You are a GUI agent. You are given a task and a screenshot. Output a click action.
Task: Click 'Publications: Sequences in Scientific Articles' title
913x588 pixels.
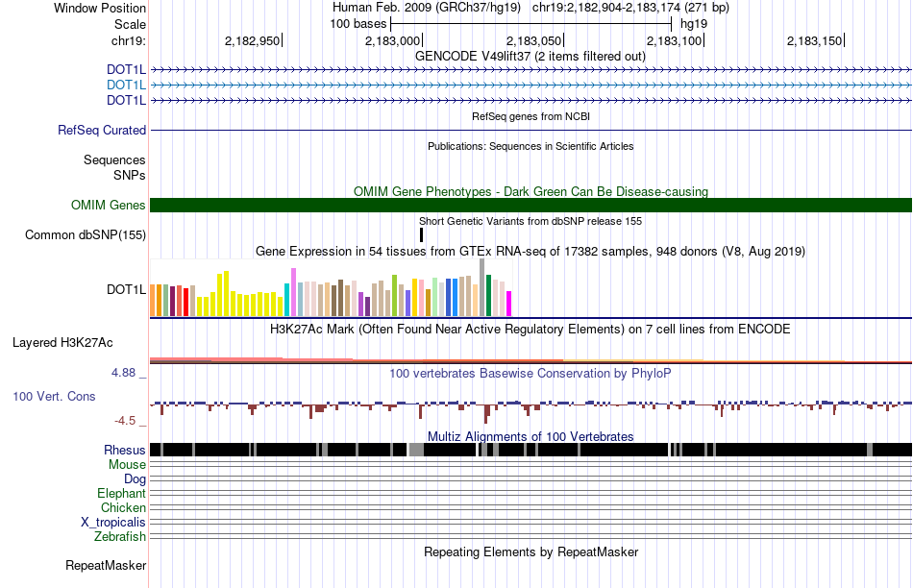pyautogui.click(x=531, y=146)
